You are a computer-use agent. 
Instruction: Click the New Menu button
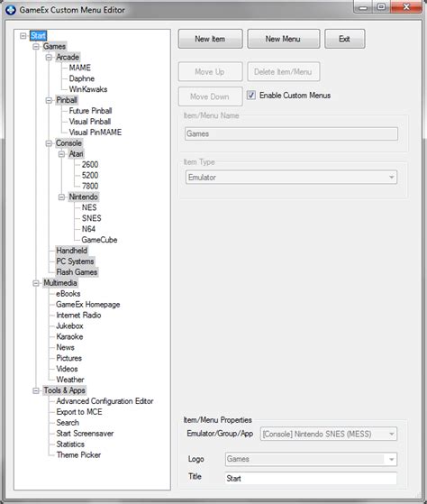tap(284, 39)
